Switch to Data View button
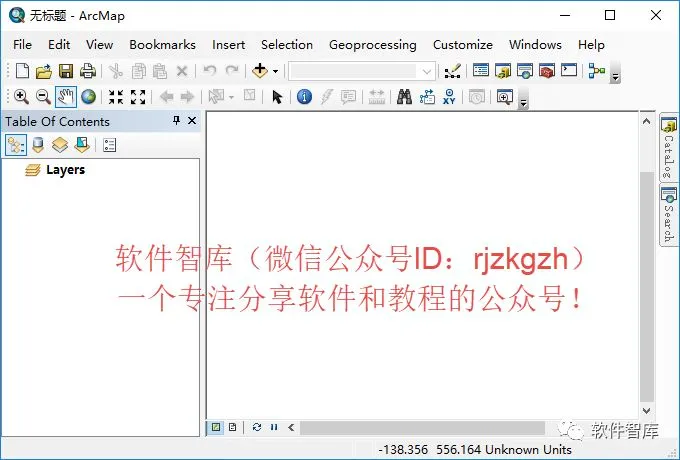The image size is (680, 460). click(216, 427)
